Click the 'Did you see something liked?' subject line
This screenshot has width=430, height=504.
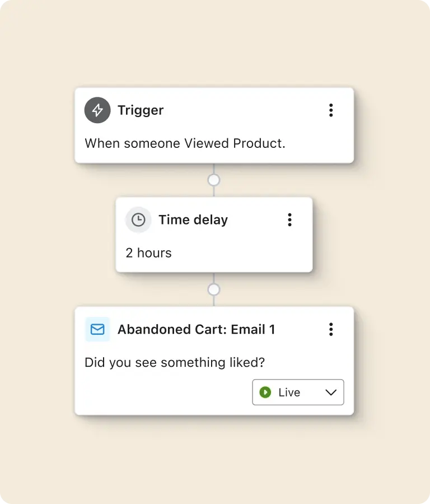(175, 362)
